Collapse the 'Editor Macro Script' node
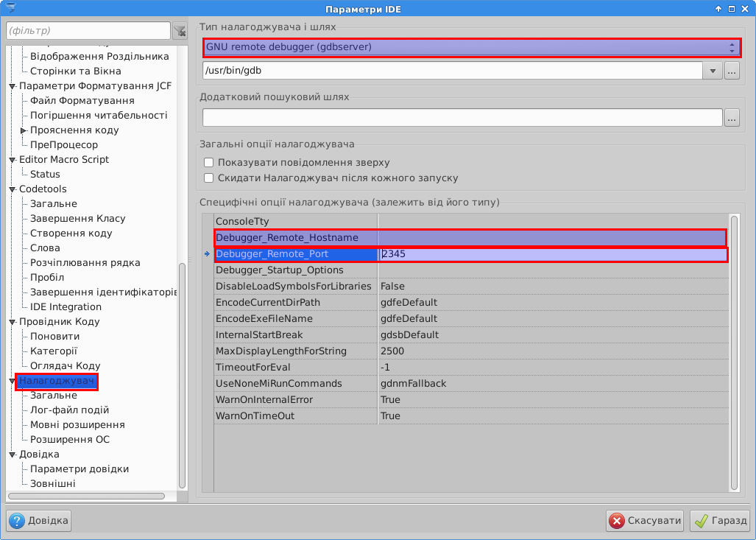Viewport: 756px width, 540px height. 13,160
